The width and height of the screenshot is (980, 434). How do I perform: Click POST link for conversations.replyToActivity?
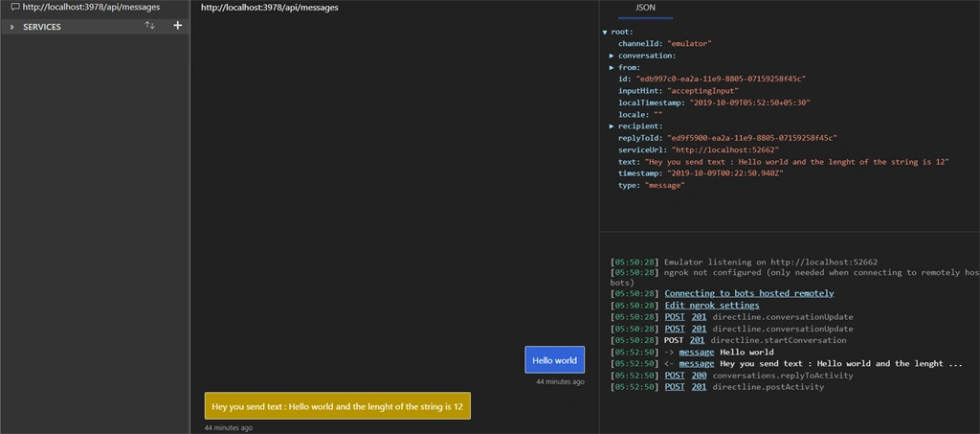click(x=675, y=376)
